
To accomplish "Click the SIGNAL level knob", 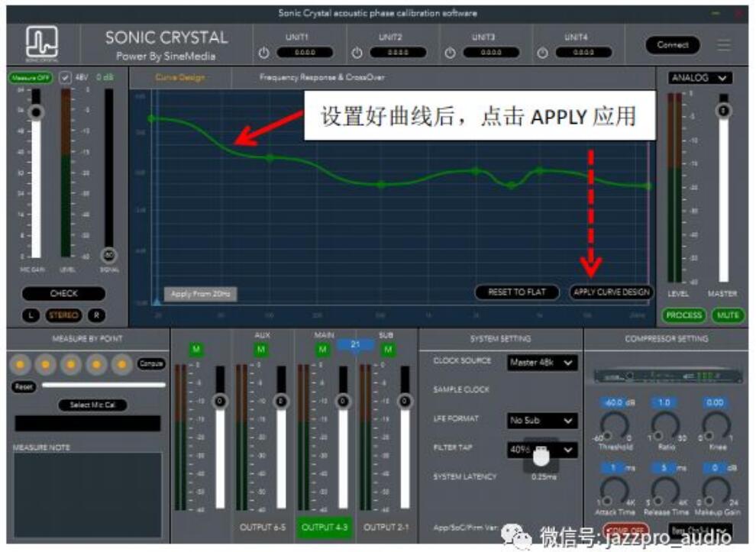I will tap(109, 255).
